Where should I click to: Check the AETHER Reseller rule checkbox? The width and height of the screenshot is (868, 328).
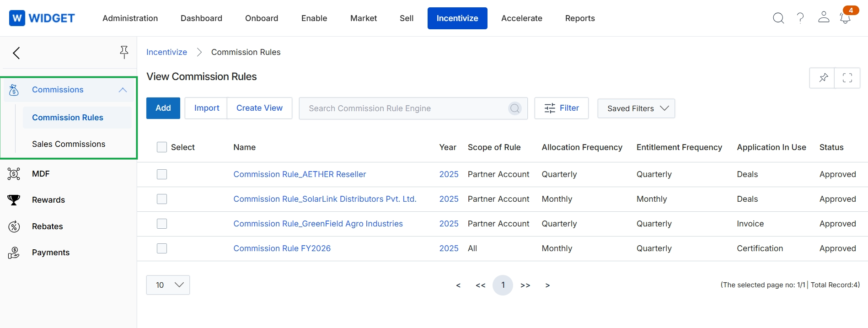pyautogui.click(x=162, y=174)
